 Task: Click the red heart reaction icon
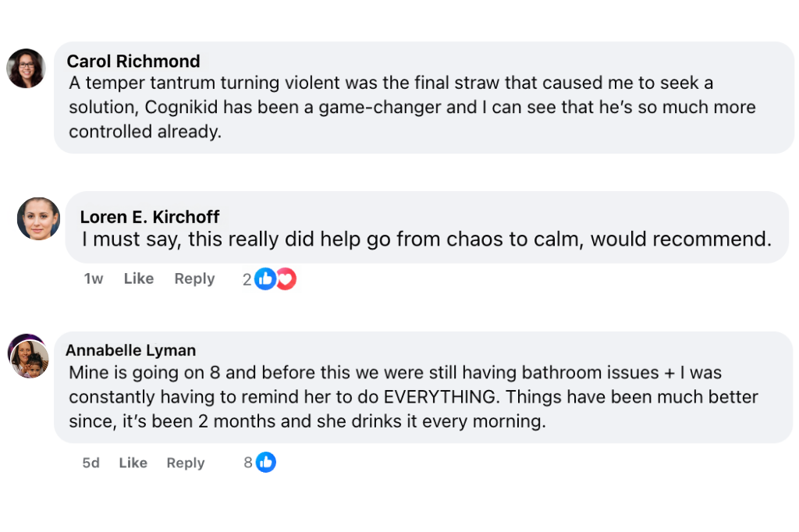click(x=286, y=278)
